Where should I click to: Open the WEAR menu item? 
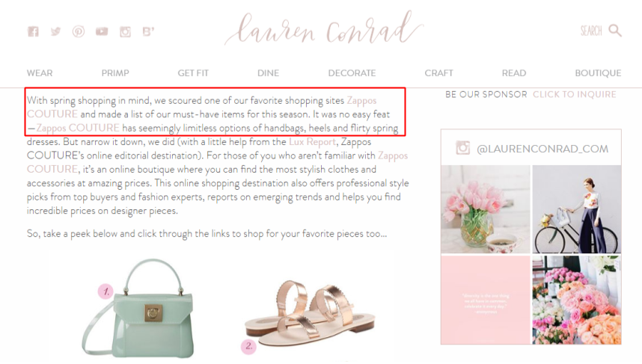point(40,73)
